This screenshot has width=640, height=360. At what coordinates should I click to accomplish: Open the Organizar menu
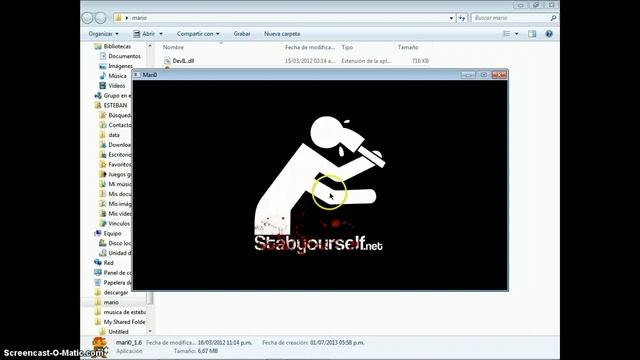[x=104, y=34]
